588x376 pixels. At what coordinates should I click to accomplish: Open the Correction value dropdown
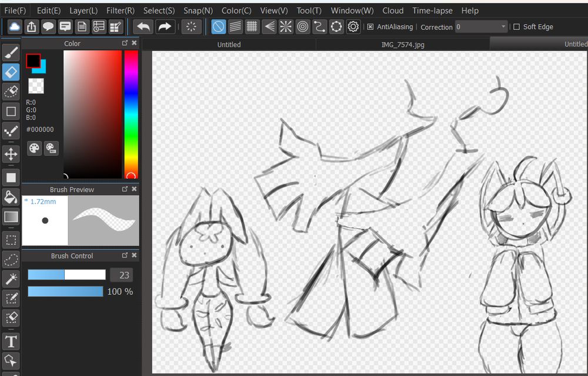point(503,27)
